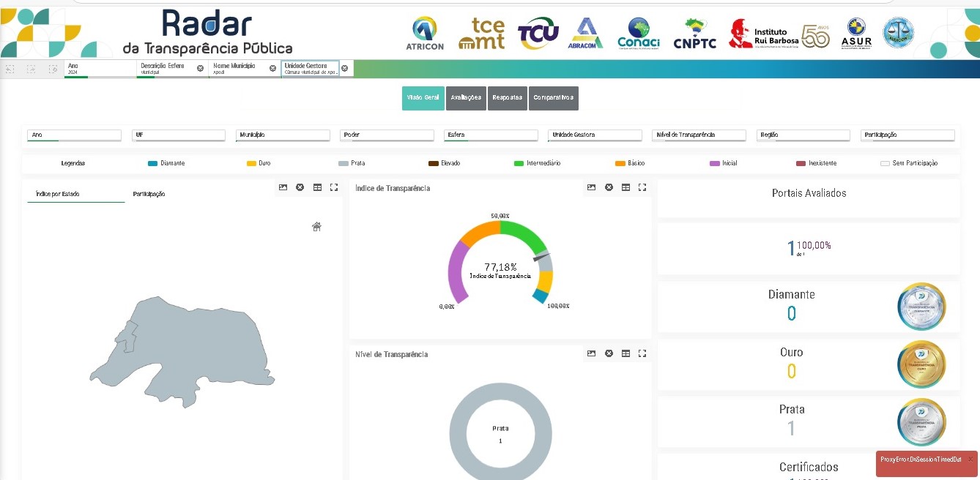Click the CNPTC logo in the header
Screen dimensions: 980x480
[x=694, y=34]
